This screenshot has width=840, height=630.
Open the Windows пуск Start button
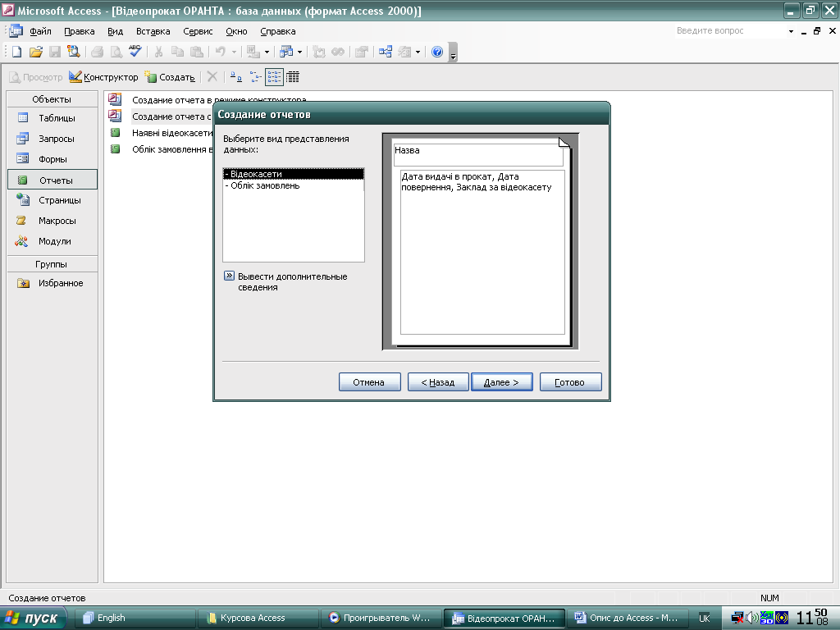33,618
